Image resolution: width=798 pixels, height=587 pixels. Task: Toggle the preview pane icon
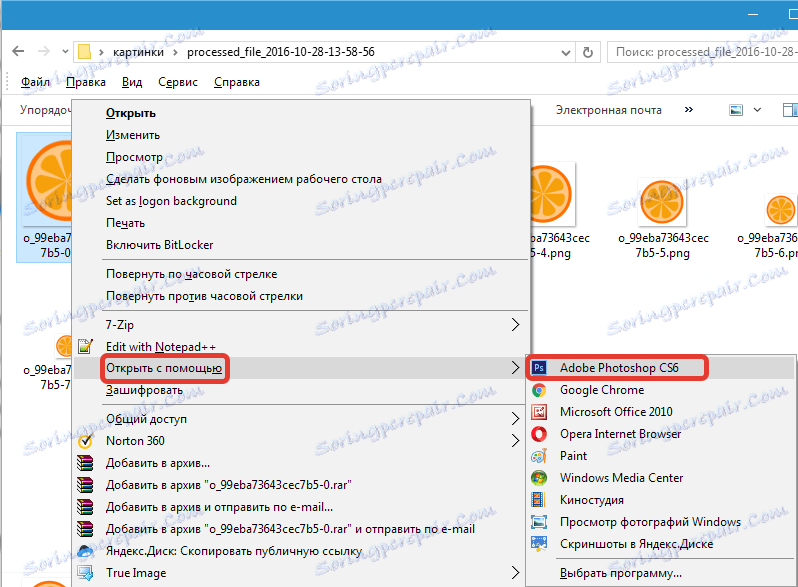point(790,110)
